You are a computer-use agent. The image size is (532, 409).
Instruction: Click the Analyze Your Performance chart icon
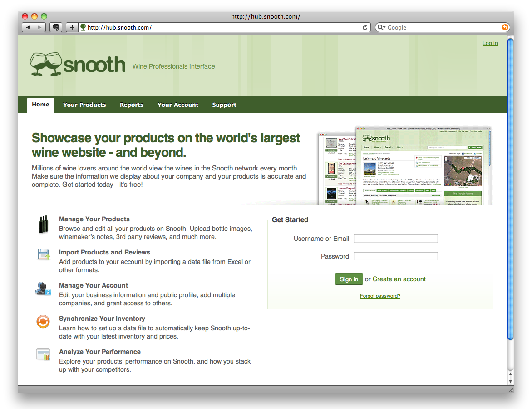pos(44,354)
